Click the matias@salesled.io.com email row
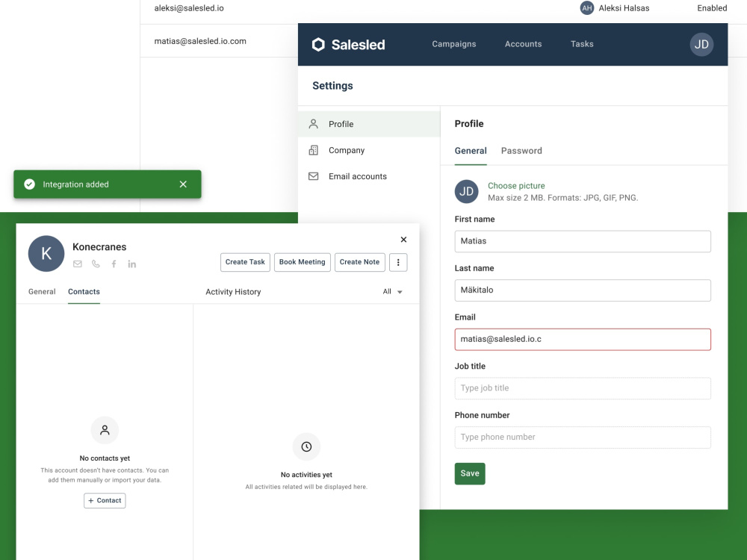This screenshot has width=747, height=560. tap(200, 41)
